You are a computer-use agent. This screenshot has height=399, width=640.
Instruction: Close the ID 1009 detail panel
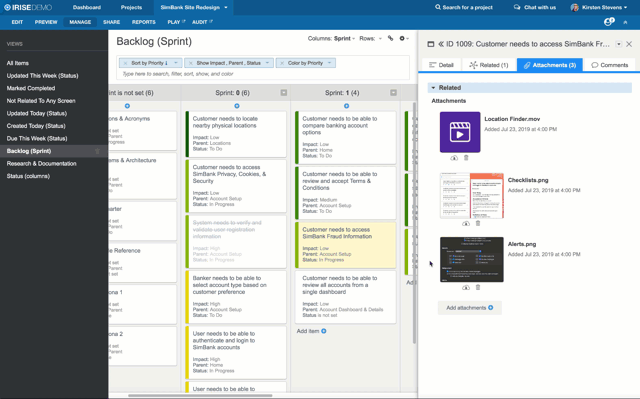pyautogui.click(x=629, y=44)
